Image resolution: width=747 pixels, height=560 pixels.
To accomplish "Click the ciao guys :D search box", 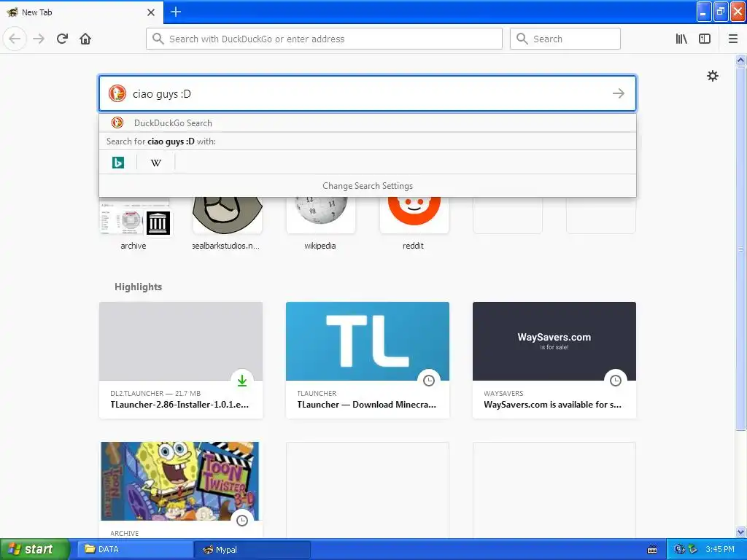I will (368, 93).
